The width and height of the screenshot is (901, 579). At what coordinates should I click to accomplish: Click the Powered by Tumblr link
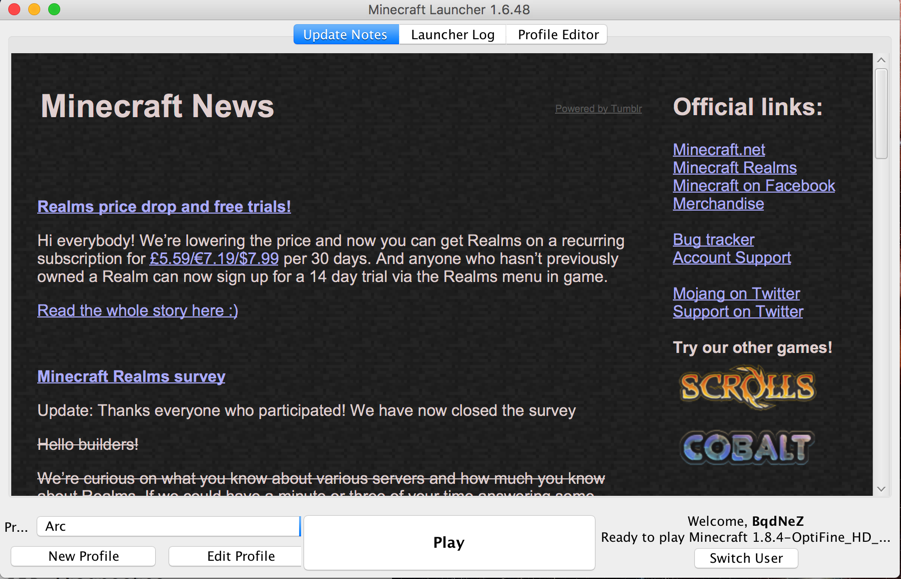point(598,109)
